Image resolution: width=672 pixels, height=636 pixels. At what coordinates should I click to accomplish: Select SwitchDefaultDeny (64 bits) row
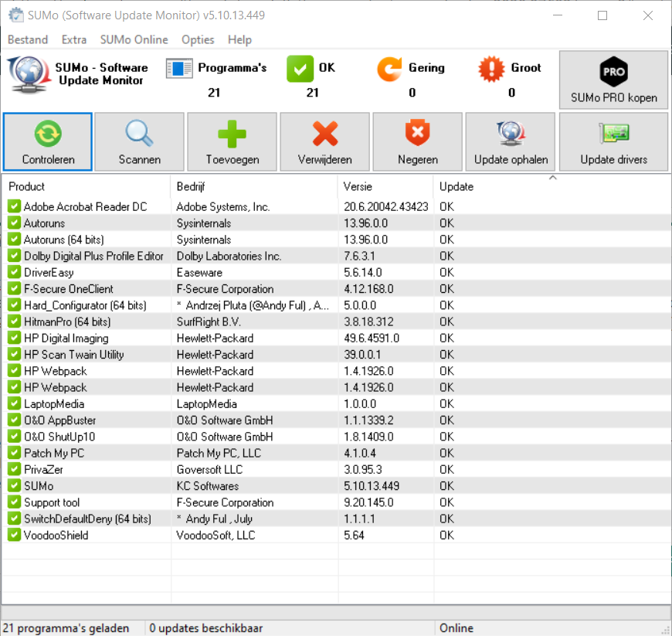click(336, 519)
